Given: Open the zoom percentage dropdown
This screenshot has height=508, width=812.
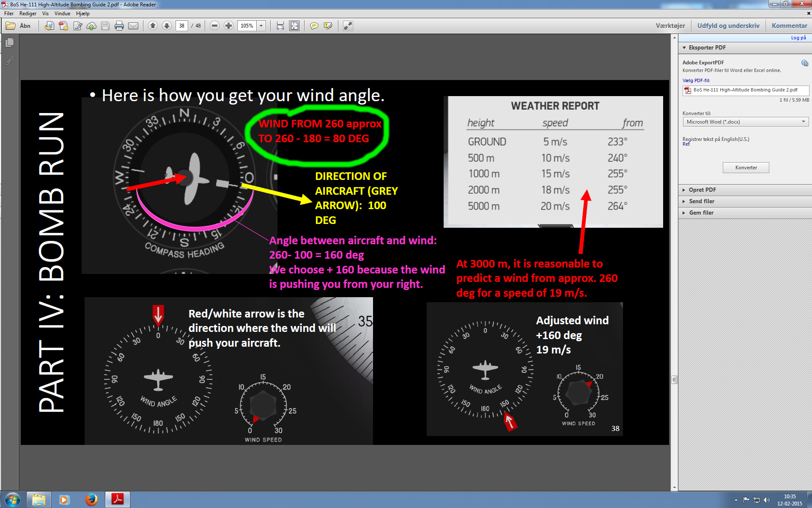Looking at the screenshot, I should pyautogui.click(x=261, y=26).
